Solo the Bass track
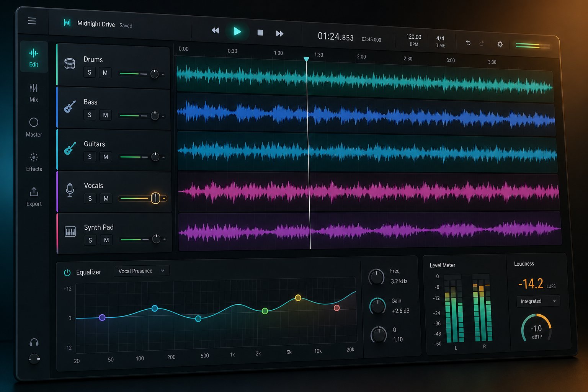Screen dimensions: 588x392 pos(90,115)
